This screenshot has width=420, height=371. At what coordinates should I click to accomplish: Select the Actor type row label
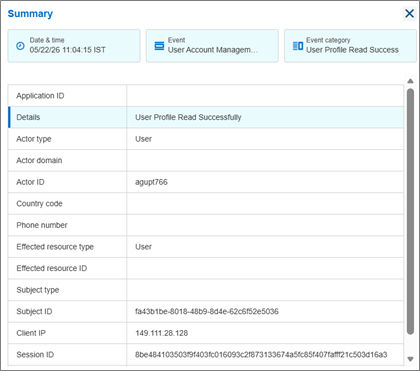coord(34,139)
